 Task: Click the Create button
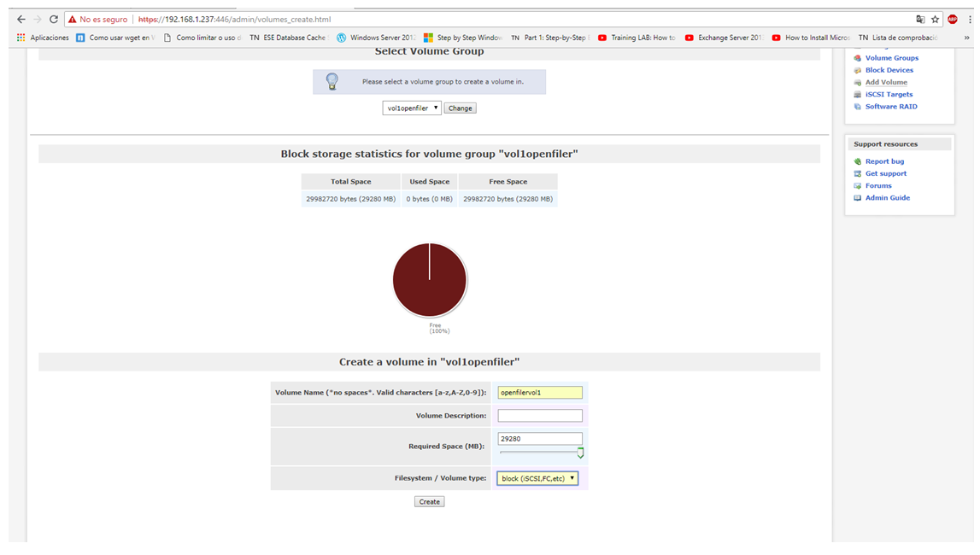tap(430, 502)
